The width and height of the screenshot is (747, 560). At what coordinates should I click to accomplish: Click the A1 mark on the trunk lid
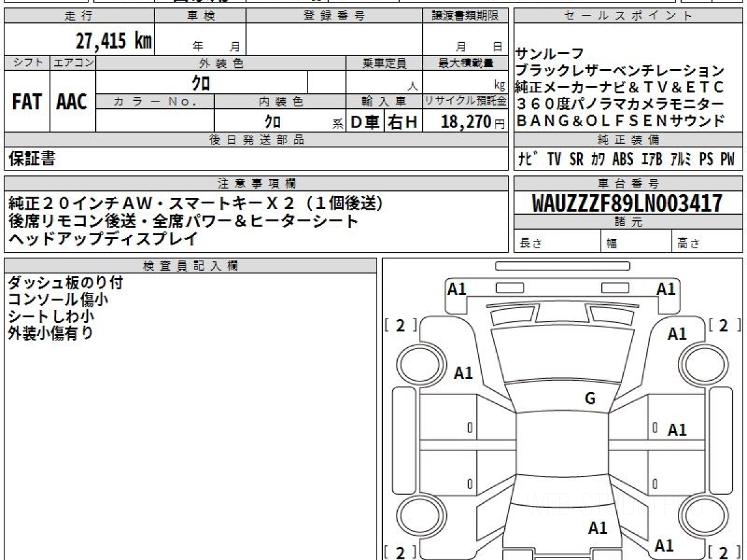point(598,528)
